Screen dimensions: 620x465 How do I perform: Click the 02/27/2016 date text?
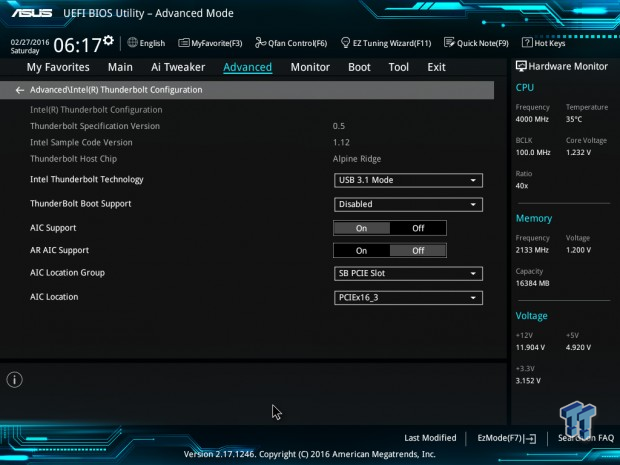click(30, 42)
